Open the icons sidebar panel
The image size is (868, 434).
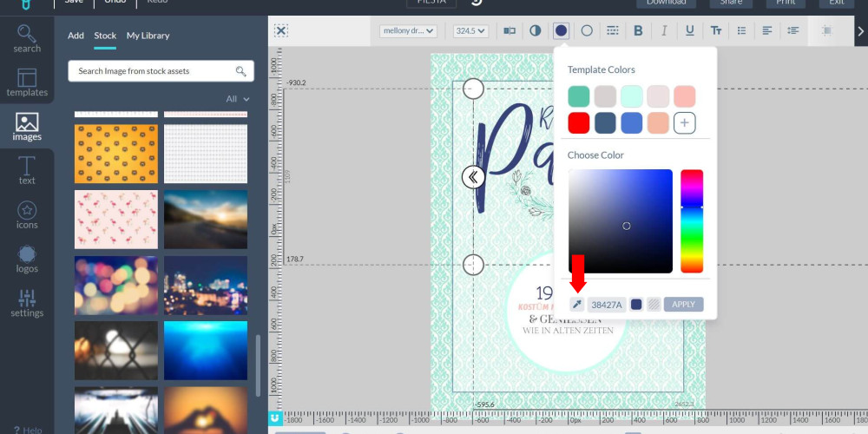[x=27, y=214]
